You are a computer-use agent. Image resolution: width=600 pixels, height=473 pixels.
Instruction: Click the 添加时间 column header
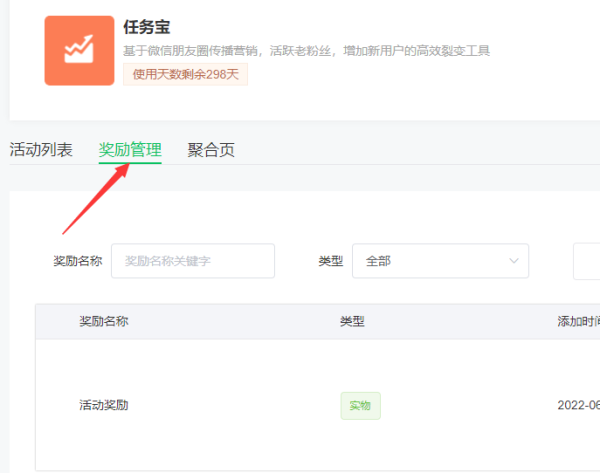click(578, 321)
